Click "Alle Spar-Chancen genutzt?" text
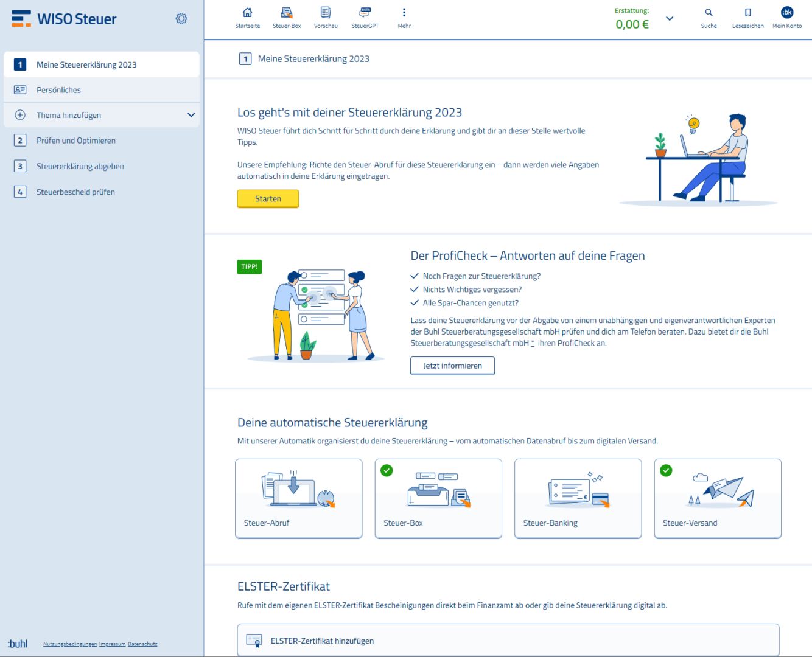 pos(471,303)
